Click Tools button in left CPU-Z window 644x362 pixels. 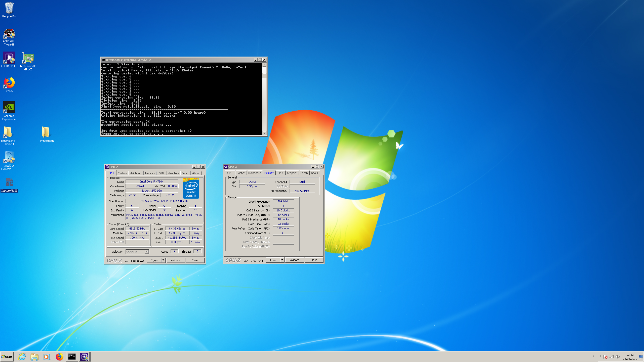click(x=154, y=260)
